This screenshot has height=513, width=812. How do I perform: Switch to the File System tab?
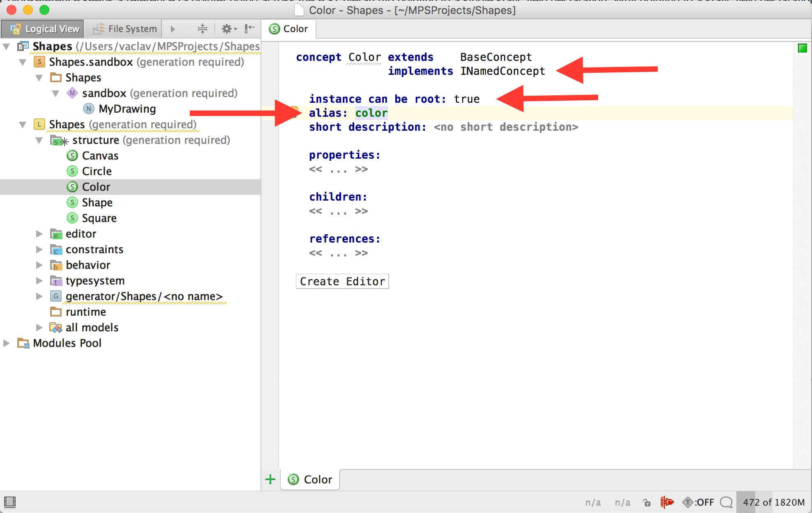[125, 29]
